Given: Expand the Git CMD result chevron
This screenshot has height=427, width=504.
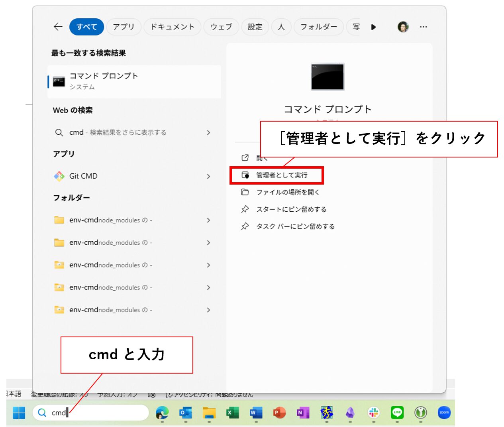Looking at the screenshot, I should click(x=208, y=176).
